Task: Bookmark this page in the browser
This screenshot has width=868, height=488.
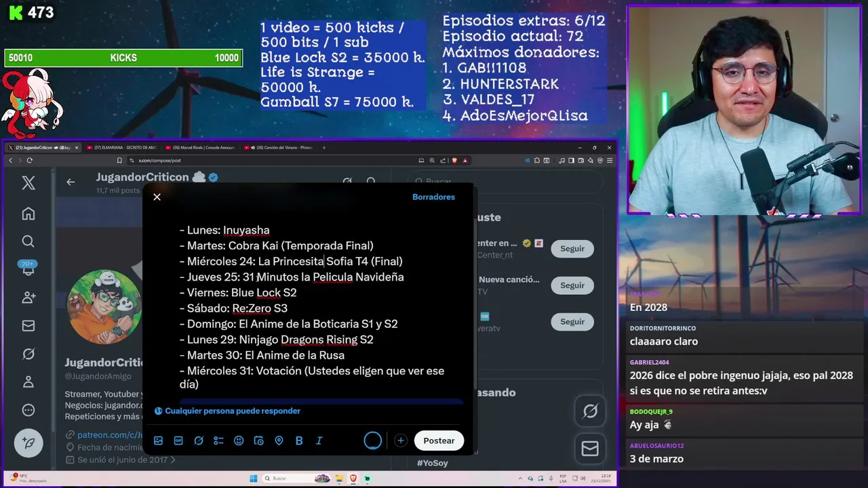Action: [x=119, y=161]
